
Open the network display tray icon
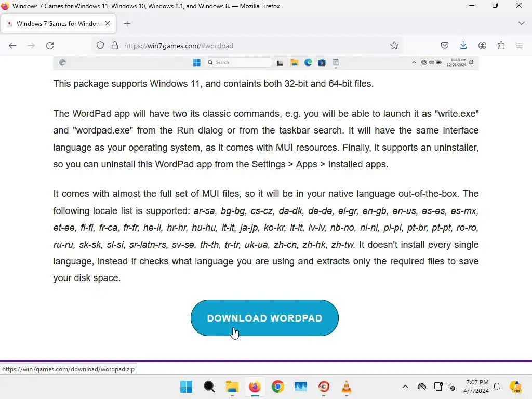tap(438, 387)
